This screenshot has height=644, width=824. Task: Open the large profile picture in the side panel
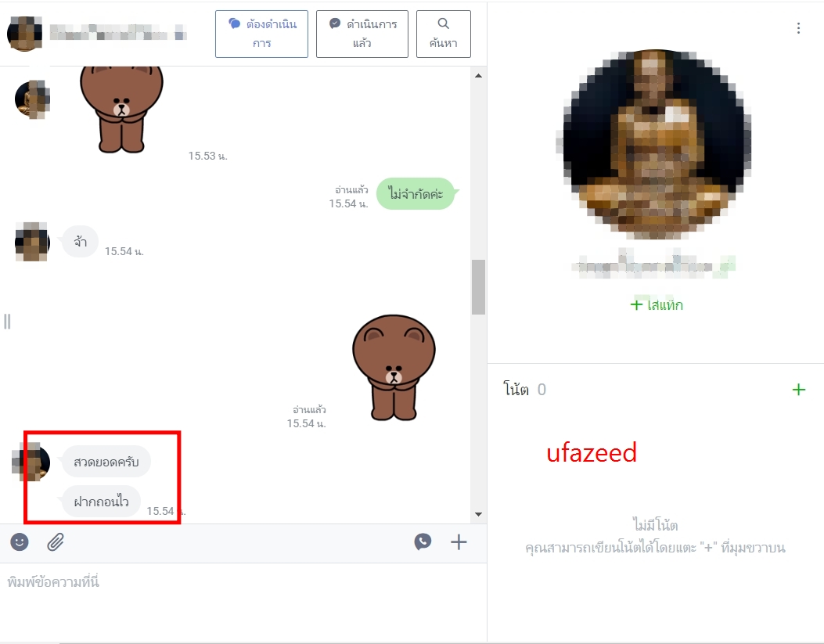click(656, 144)
